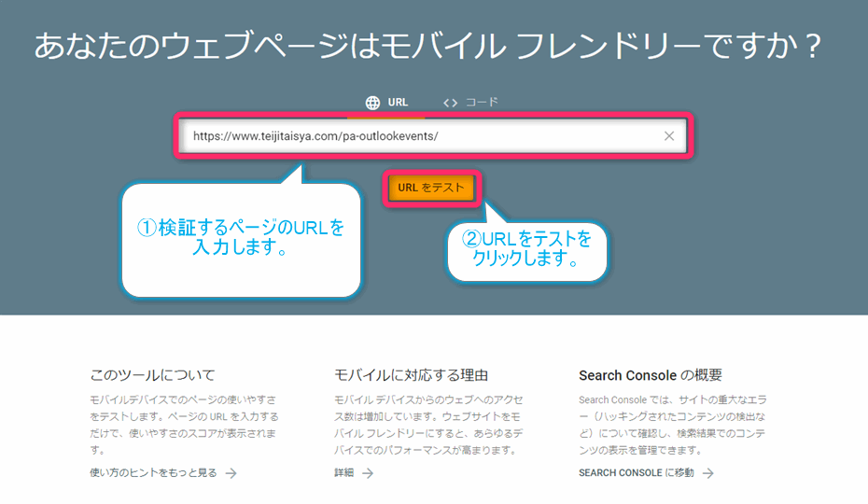Click the globe icon on the URL tab
The height and width of the screenshot is (504, 868).
point(372,103)
